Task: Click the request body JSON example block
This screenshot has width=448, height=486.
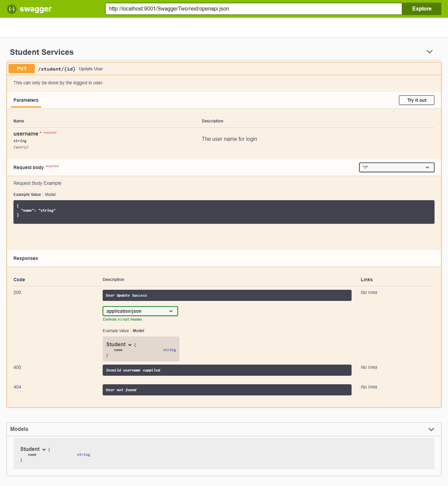Action: [x=224, y=212]
